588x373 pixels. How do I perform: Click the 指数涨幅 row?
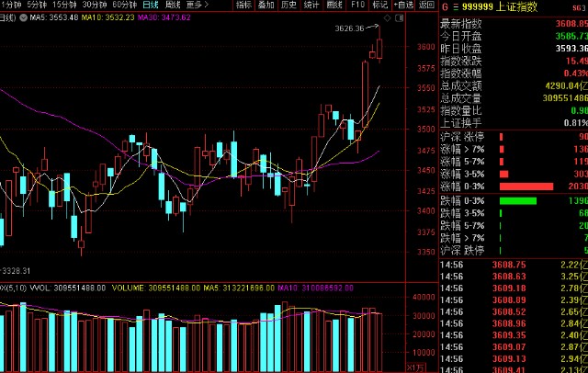click(514, 73)
